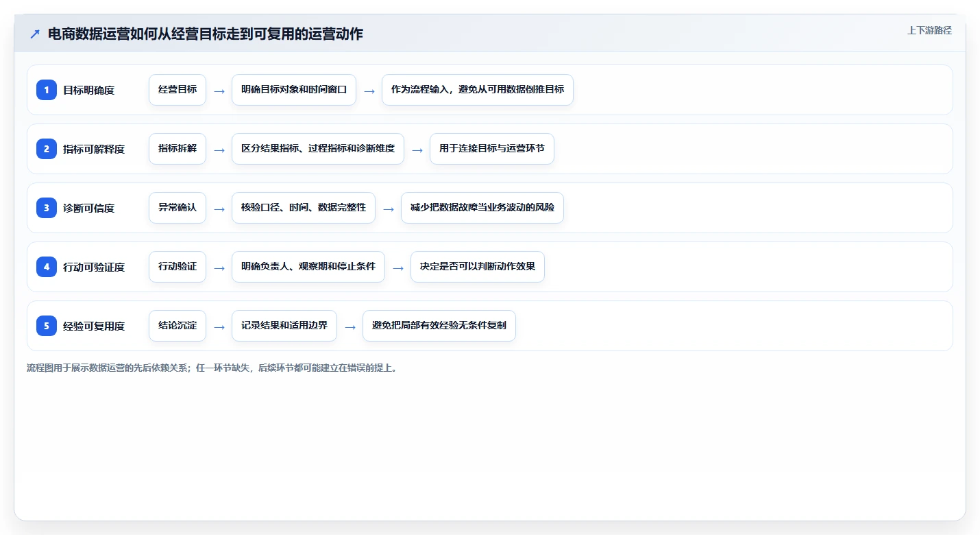Click the 区分结果指标、过程指标和诊断维度 node
Image resolution: width=980 pixels, height=535 pixels.
[318, 149]
